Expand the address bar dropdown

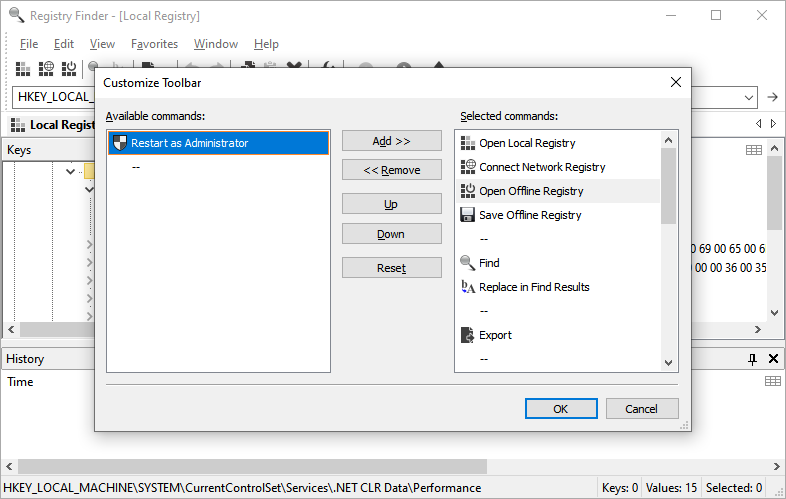(x=749, y=97)
